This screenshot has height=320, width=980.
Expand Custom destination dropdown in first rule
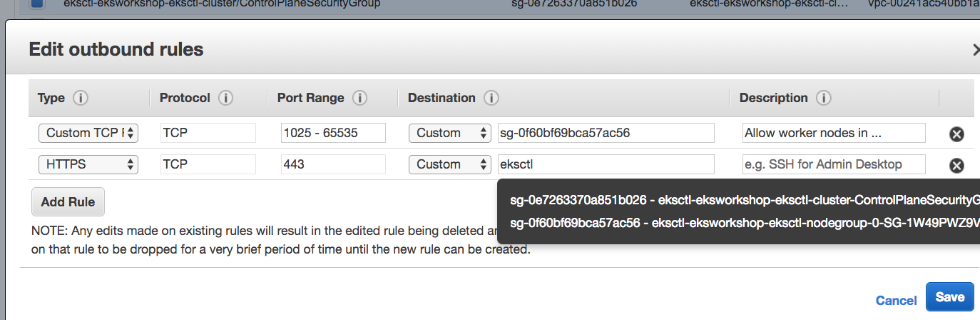[x=450, y=133]
